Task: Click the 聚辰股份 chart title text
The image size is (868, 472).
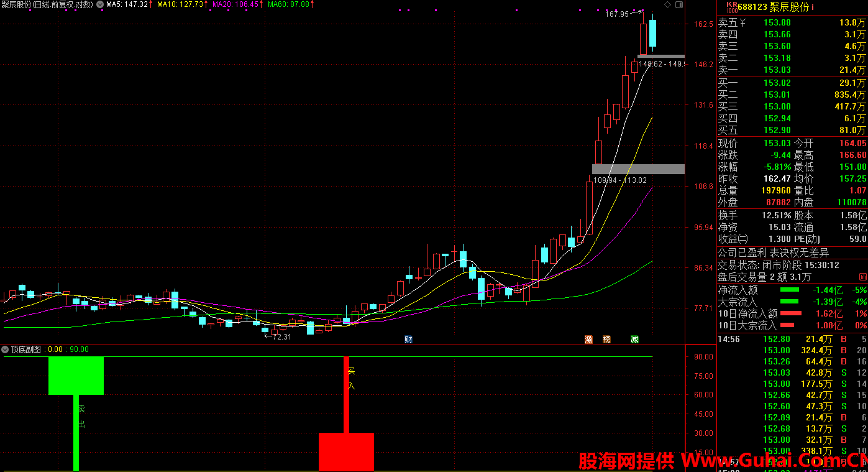Action: point(17,4)
